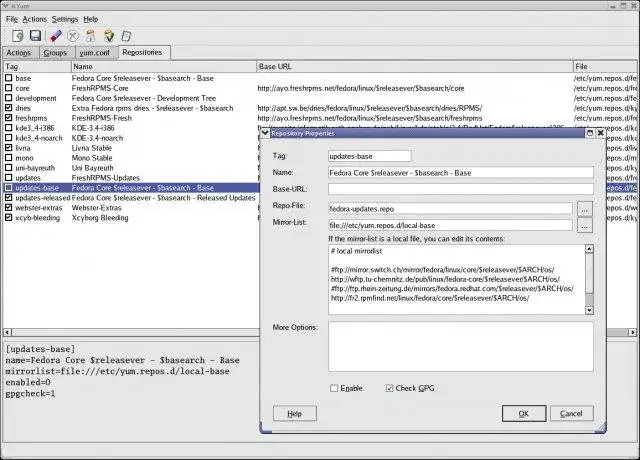
Task: Sort by the Name column header
Action: point(164,66)
